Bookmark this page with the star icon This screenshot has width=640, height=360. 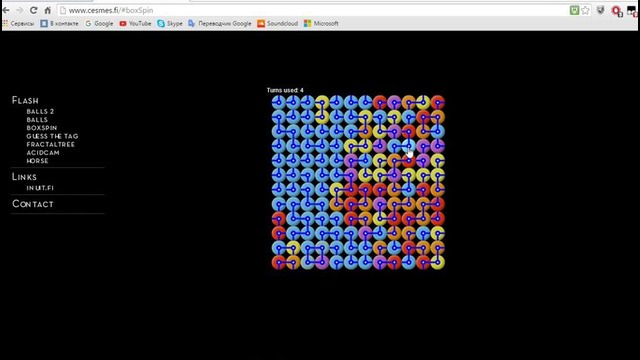[586, 11]
